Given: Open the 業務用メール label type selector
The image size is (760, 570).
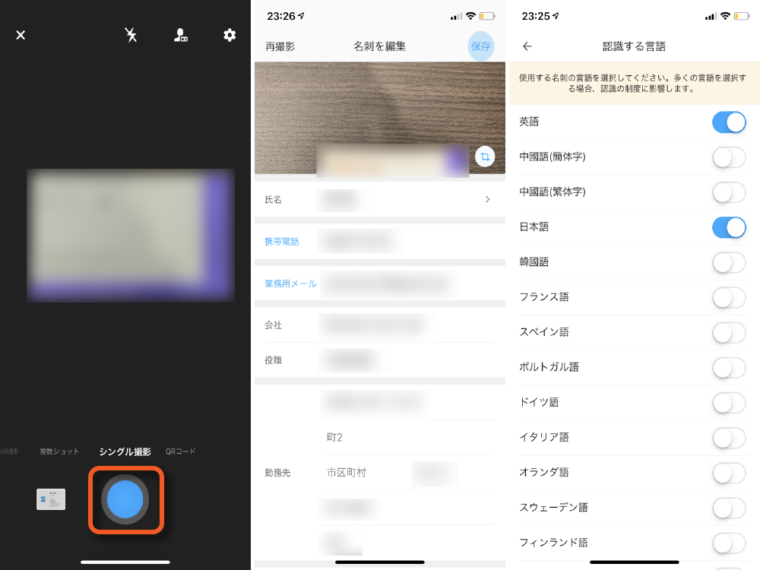Looking at the screenshot, I should (290, 283).
